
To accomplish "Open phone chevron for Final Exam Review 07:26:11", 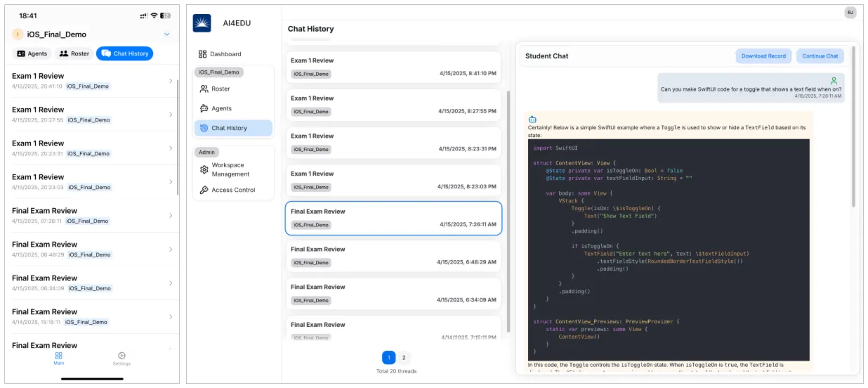I will [x=171, y=216].
